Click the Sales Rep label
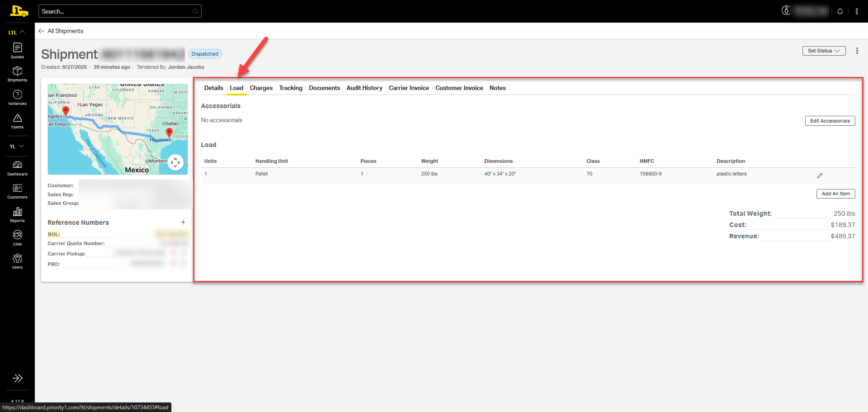This screenshot has width=868, height=412. pos(61,194)
